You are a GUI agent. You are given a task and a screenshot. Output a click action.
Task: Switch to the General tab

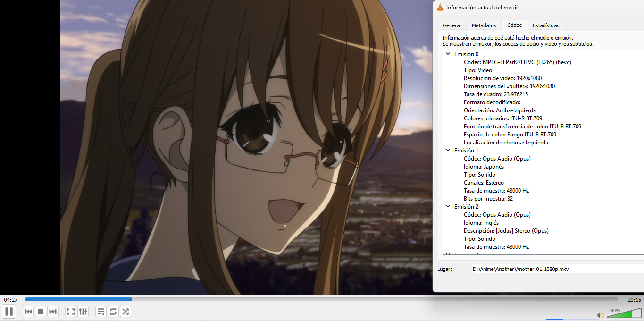pyautogui.click(x=452, y=25)
